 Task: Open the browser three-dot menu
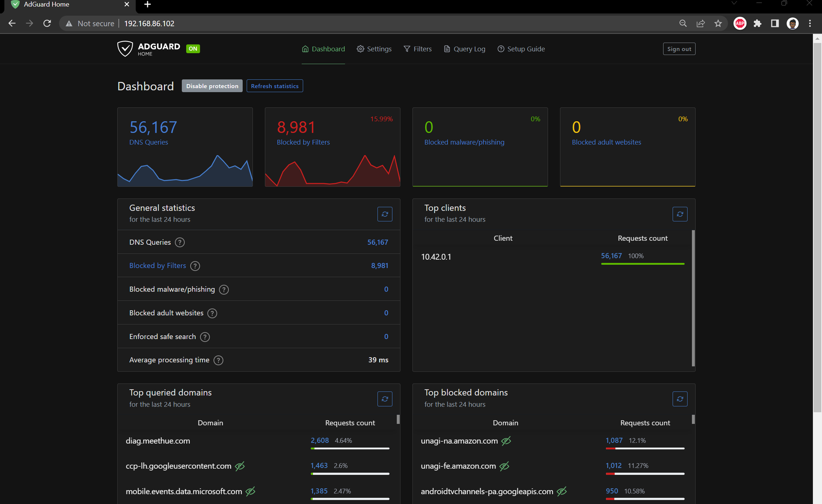pos(810,23)
